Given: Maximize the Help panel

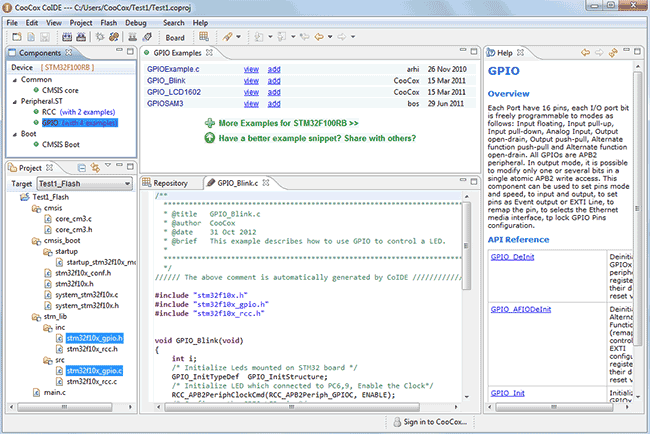Looking at the screenshot, I should (x=639, y=52).
